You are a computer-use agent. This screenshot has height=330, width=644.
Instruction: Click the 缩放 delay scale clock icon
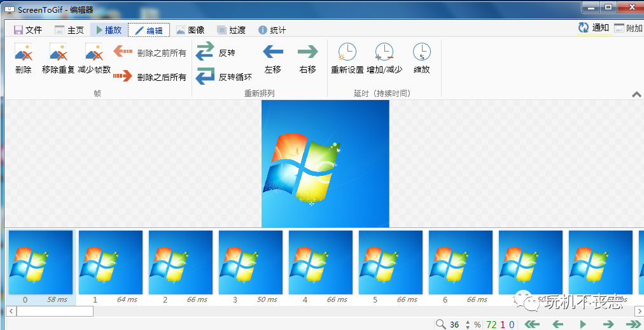tap(421, 52)
